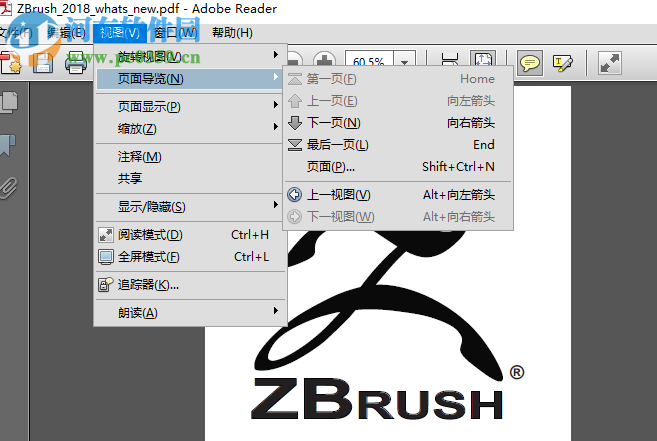657x441 pixels.
Task: Click the 最后一页 icon in submenu
Action: pyautogui.click(x=295, y=145)
